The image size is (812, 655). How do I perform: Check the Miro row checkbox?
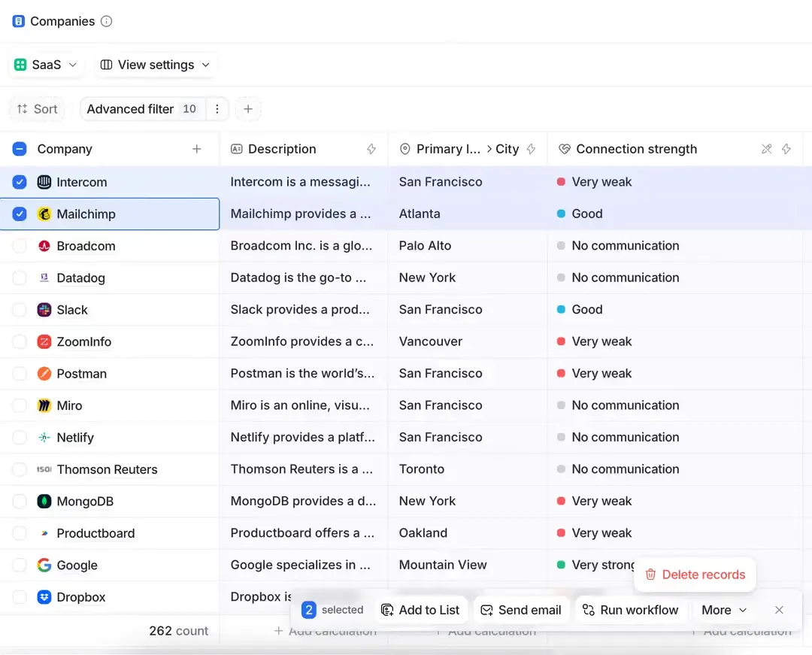(19, 405)
